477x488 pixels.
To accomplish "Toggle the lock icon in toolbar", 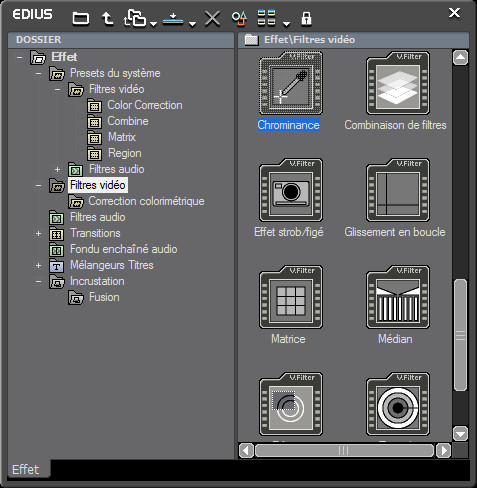I will [x=306, y=18].
